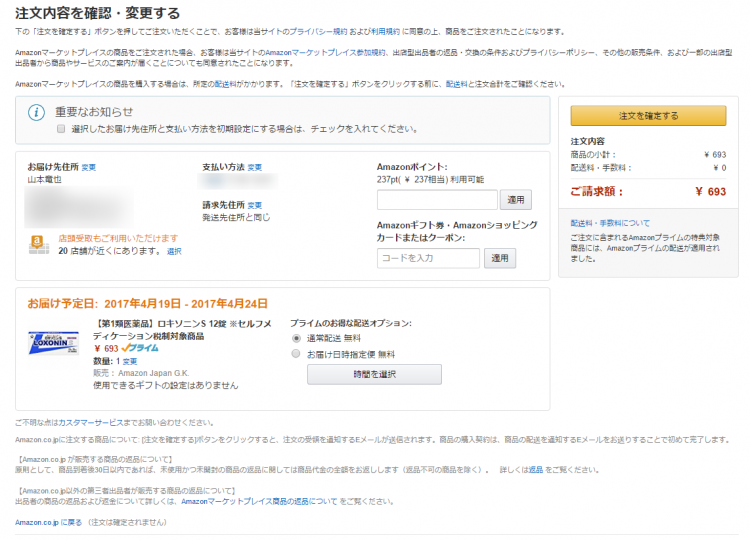Open 店頭受取もご利用いただけます link
The width and height of the screenshot is (750, 540).
118,238
